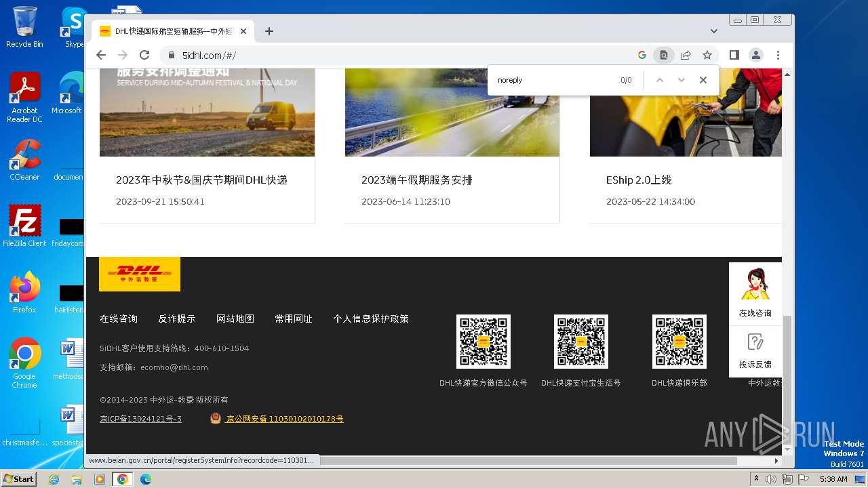Viewport: 868px width, 488px height.
Task: Show hidden tray icons arrow
Action: click(756, 479)
